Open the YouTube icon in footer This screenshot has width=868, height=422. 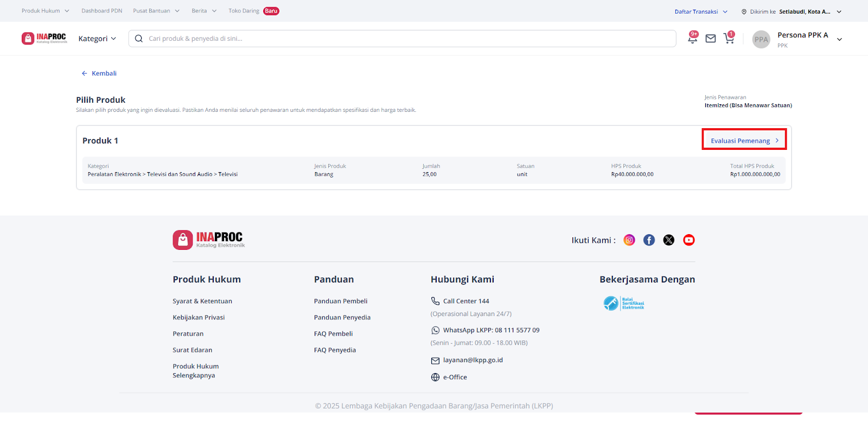point(689,240)
